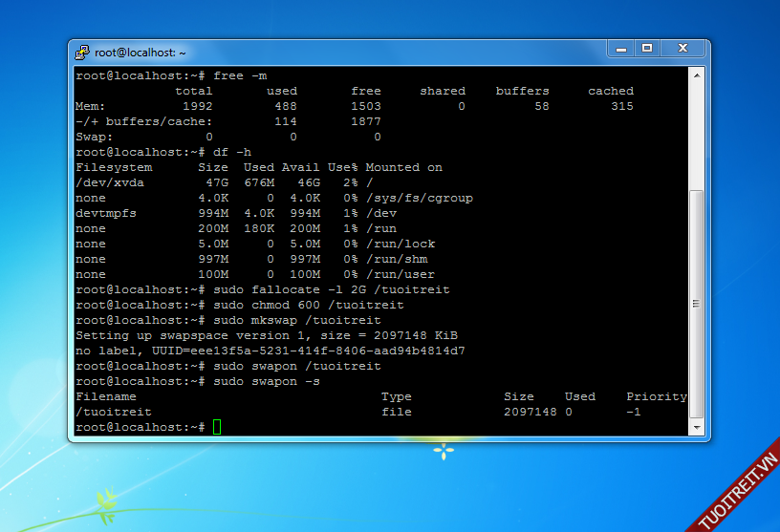Image resolution: width=780 pixels, height=532 pixels.
Task: Click the window title text root@localhost: ~
Action: point(141,53)
